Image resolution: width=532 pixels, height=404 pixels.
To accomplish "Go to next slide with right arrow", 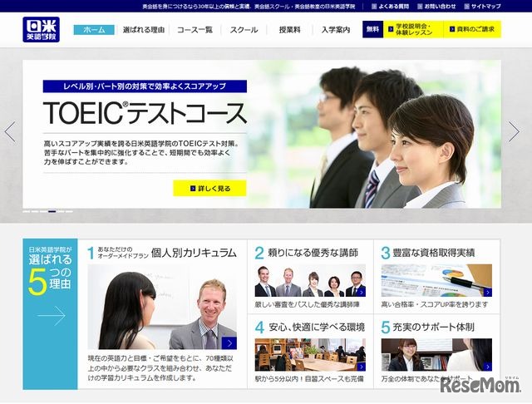I will pyautogui.click(x=514, y=131).
